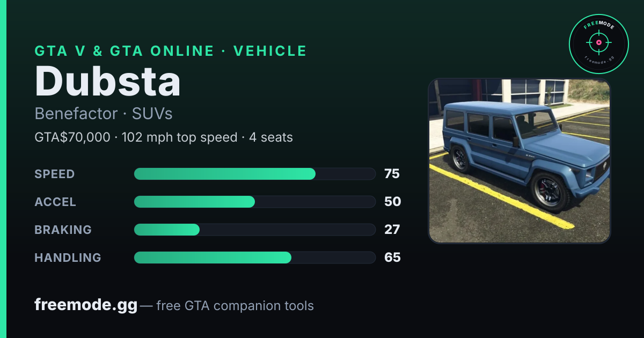Click the handling value 65
Screen dimensions: 644x338
(x=392, y=258)
